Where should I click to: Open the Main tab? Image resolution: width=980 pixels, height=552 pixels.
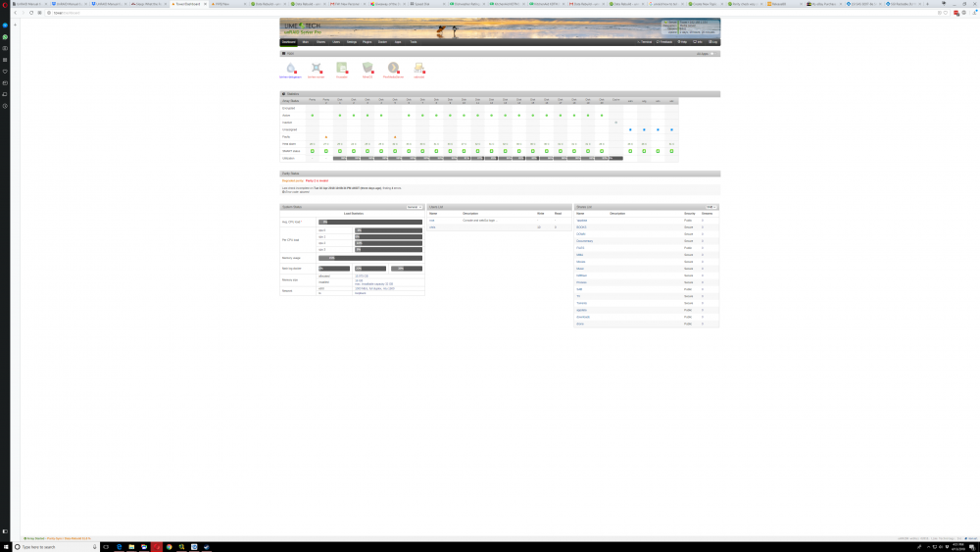pyautogui.click(x=306, y=42)
